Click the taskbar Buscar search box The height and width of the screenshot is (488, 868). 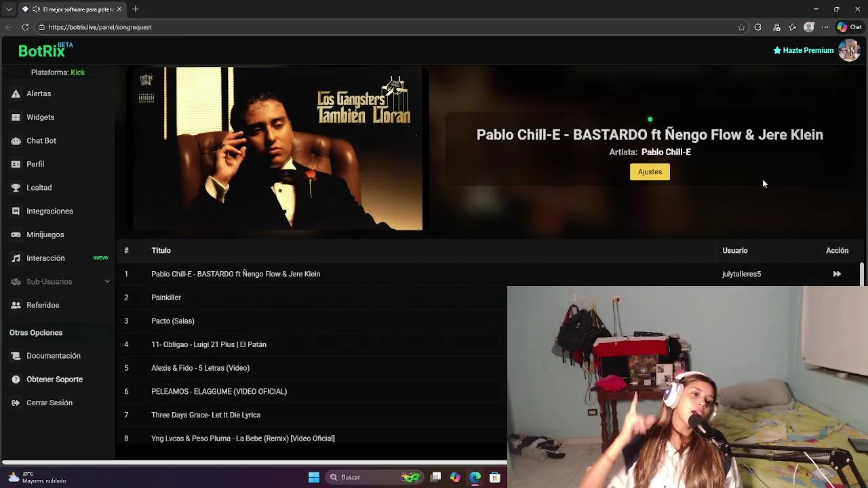pos(374,477)
